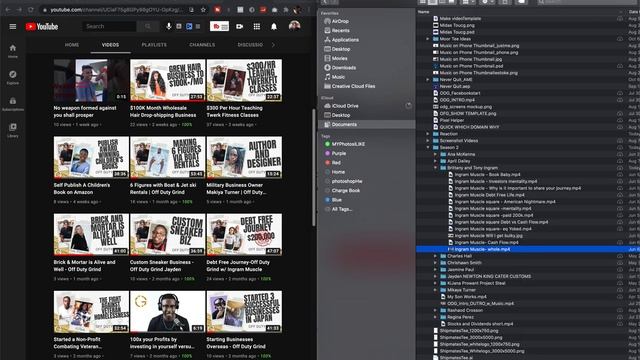Expand the Charles Hall folder
640x360 pixels.
pos(435,256)
